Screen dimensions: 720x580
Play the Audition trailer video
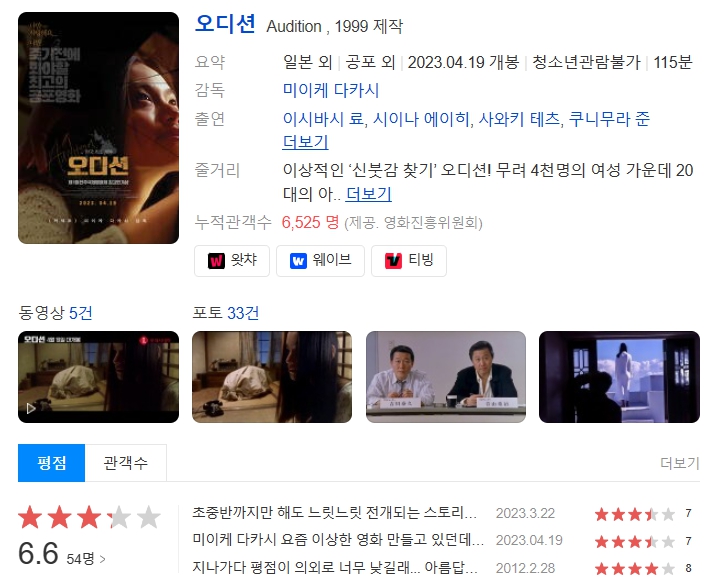pyautogui.click(x=98, y=377)
